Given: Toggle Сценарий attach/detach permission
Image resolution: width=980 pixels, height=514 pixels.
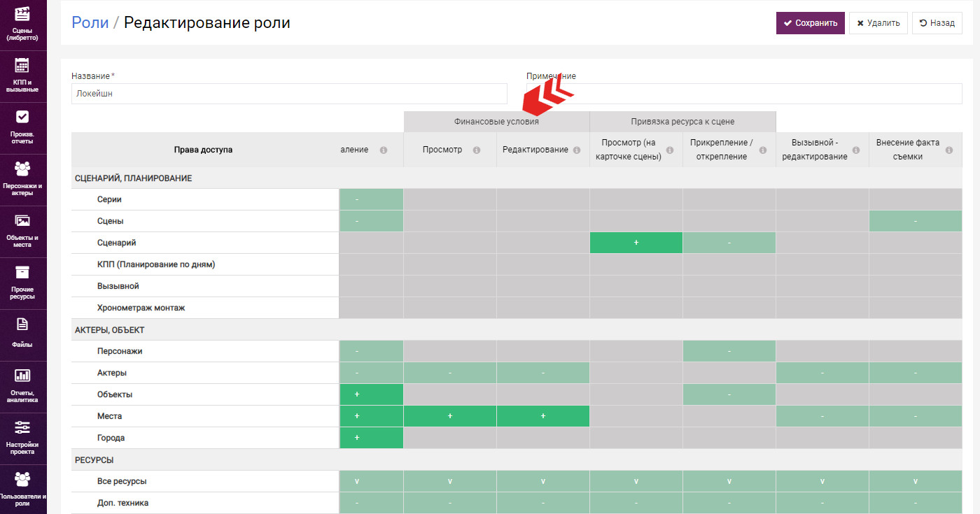Looking at the screenshot, I should [x=729, y=243].
